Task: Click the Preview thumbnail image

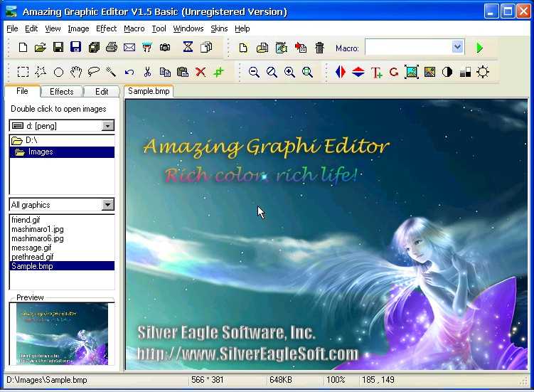Action: coord(62,334)
